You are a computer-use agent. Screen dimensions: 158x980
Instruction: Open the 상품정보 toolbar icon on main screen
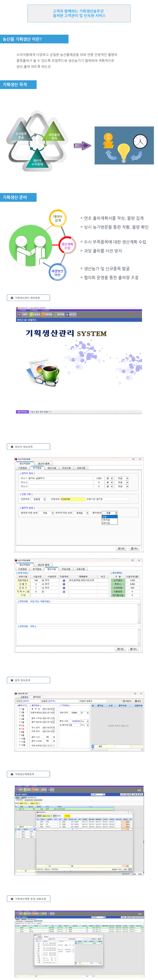(x=35, y=315)
